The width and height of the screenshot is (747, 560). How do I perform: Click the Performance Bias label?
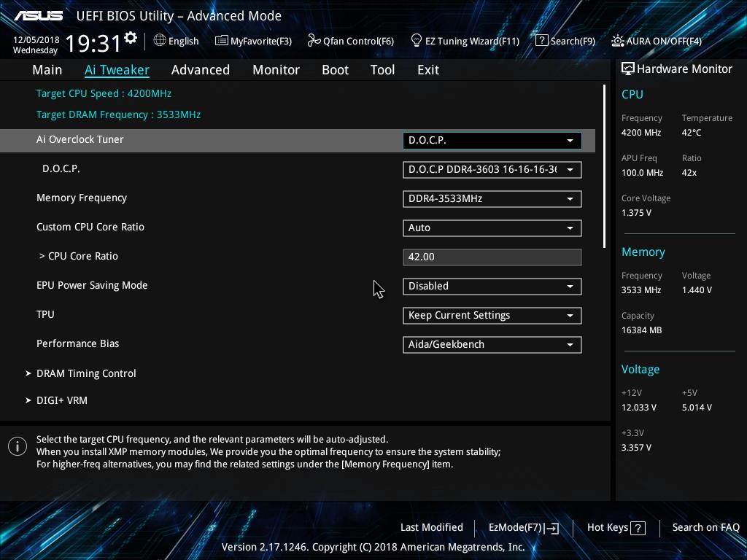coord(77,343)
